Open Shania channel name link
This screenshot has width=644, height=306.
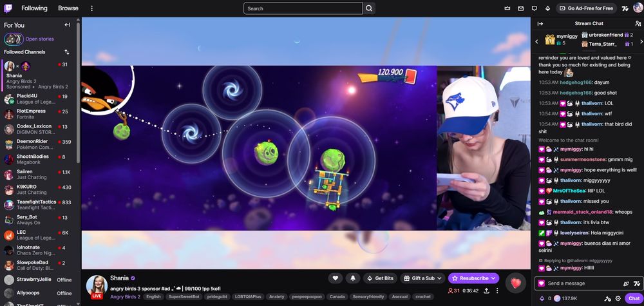click(x=120, y=278)
